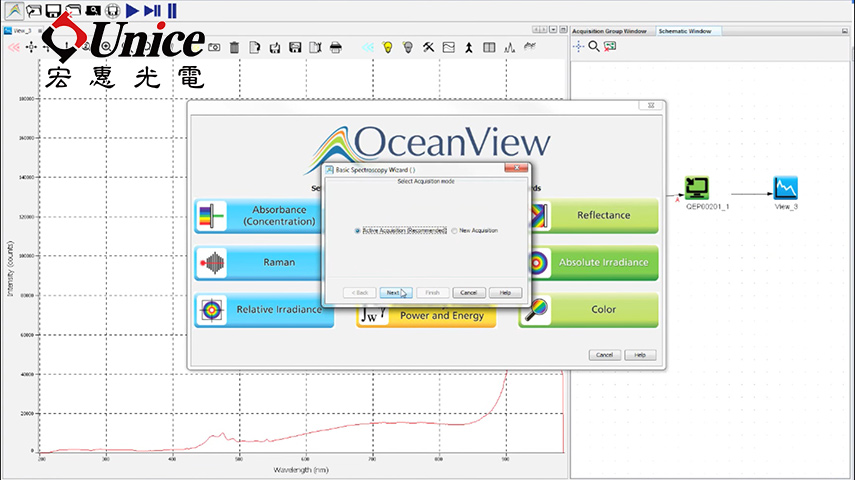Click the gray lightbulb icon on graph toolbar
Screen dimensions: 855x480
(x=408, y=47)
